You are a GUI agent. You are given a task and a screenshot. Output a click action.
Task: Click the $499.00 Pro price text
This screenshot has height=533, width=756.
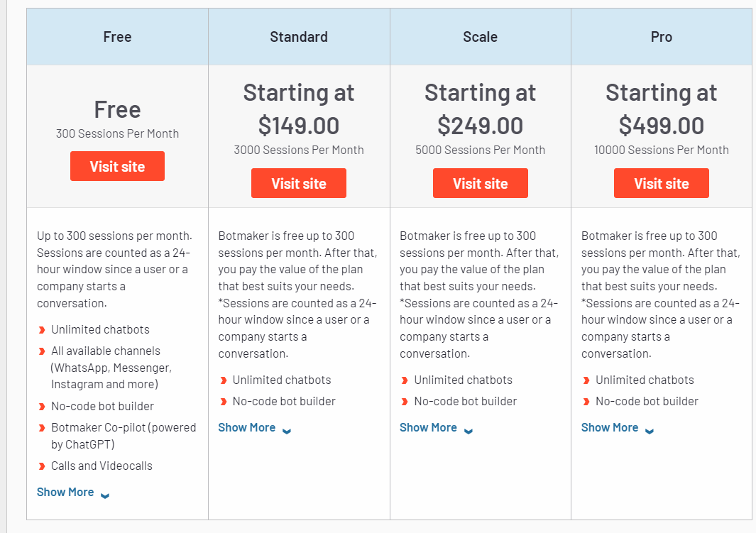(x=661, y=126)
